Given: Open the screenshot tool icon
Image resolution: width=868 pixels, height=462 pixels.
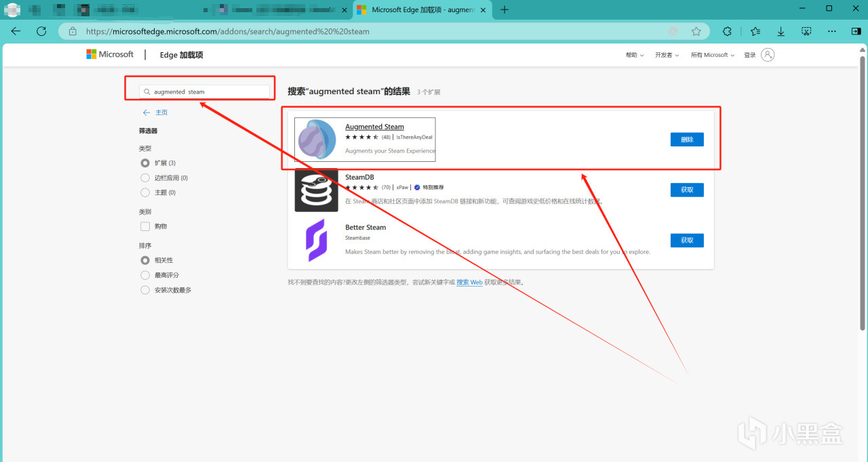Looking at the screenshot, I should [806, 31].
